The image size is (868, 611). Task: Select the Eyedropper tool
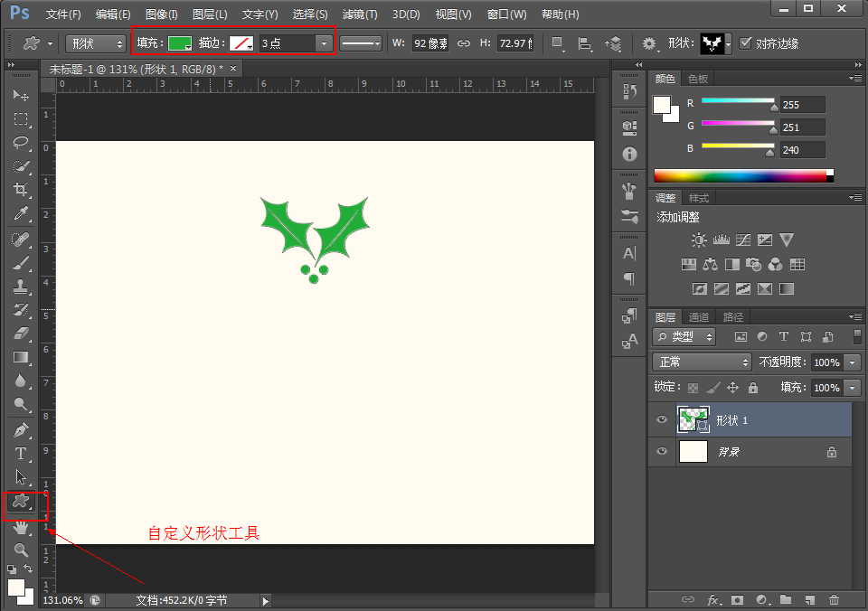point(21,213)
